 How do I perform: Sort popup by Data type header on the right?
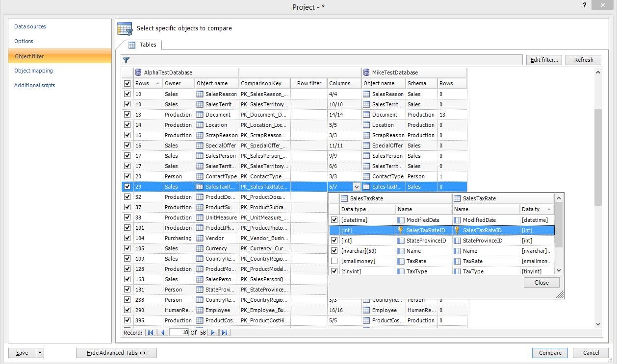coord(537,209)
